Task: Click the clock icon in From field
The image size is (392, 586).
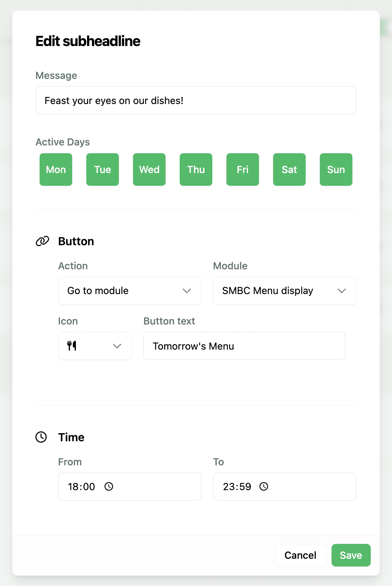Action: point(109,487)
